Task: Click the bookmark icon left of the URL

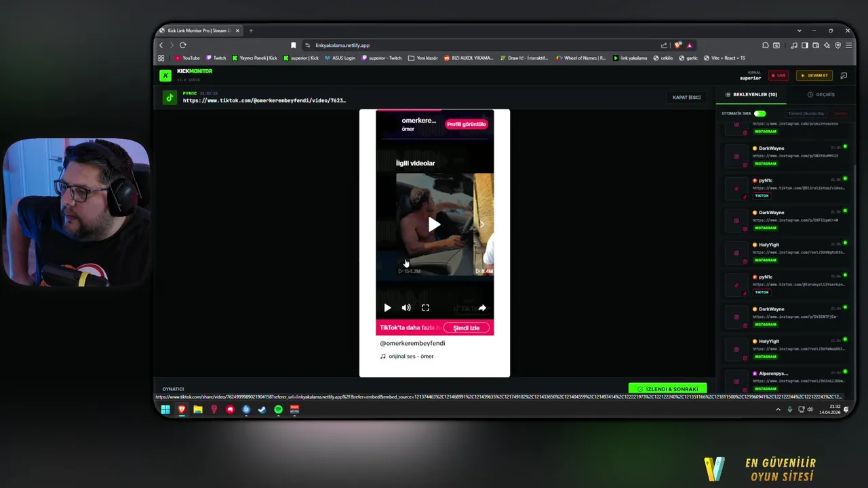Action: click(x=293, y=45)
